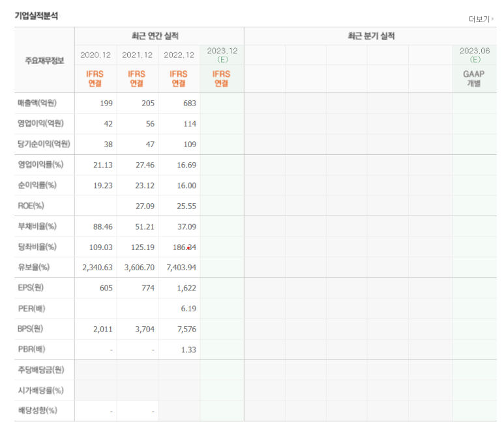The image size is (504, 422).
Task: Click the ROE(%) row label
Action: pyautogui.click(x=31, y=206)
